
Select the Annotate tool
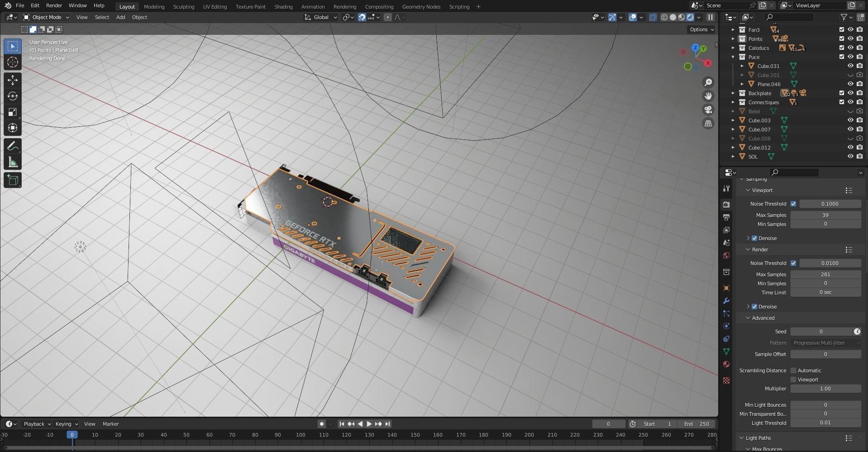click(x=13, y=146)
